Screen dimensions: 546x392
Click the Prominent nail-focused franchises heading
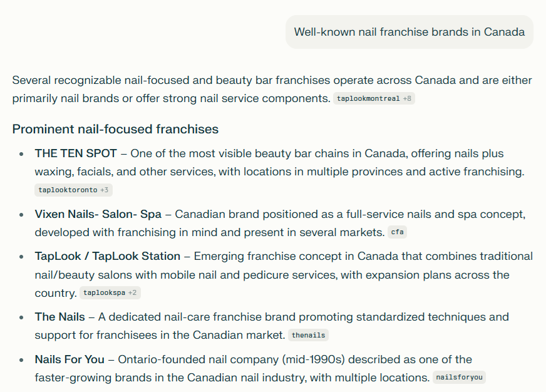pos(115,130)
